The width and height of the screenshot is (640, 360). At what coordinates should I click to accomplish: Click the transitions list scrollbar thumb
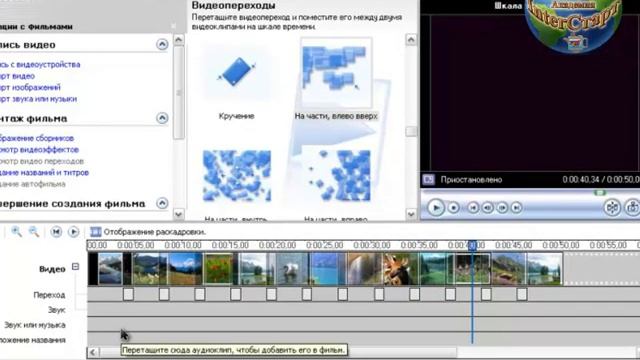(411, 131)
